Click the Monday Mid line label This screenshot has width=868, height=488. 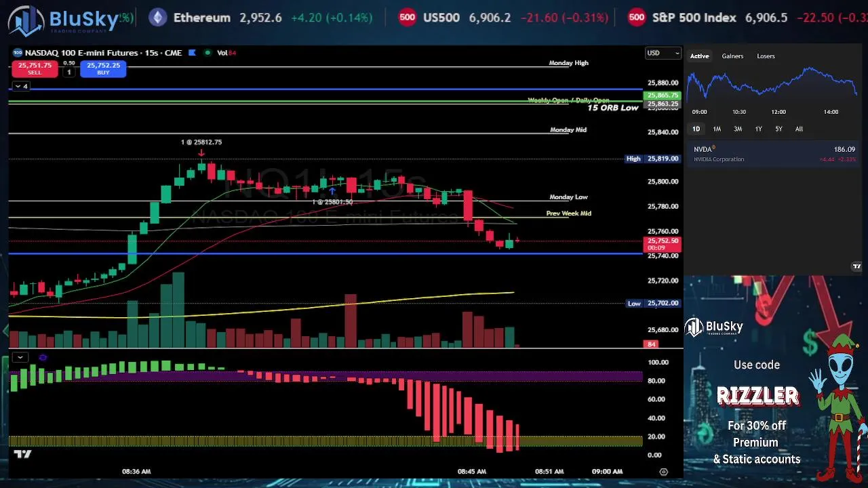(568, 129)
